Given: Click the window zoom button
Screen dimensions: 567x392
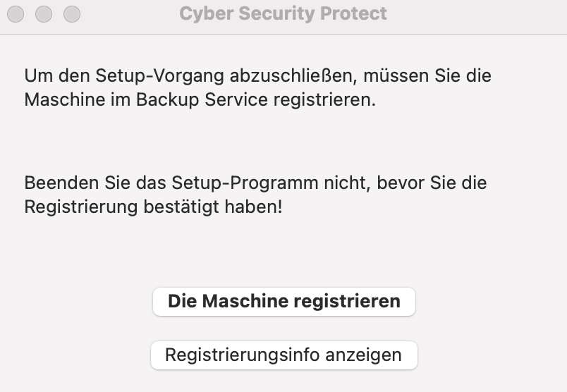Looking at the screenshot, I should (x=72, y=13).
